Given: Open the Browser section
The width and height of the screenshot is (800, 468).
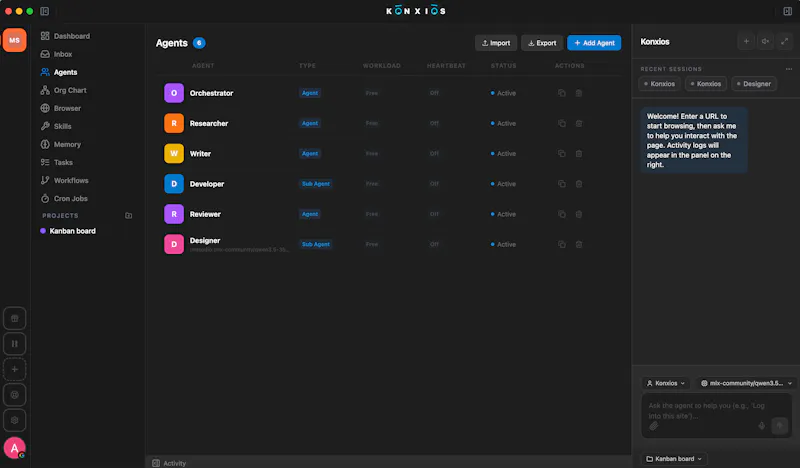Looking at the screenshot, I should click(61, 108).
